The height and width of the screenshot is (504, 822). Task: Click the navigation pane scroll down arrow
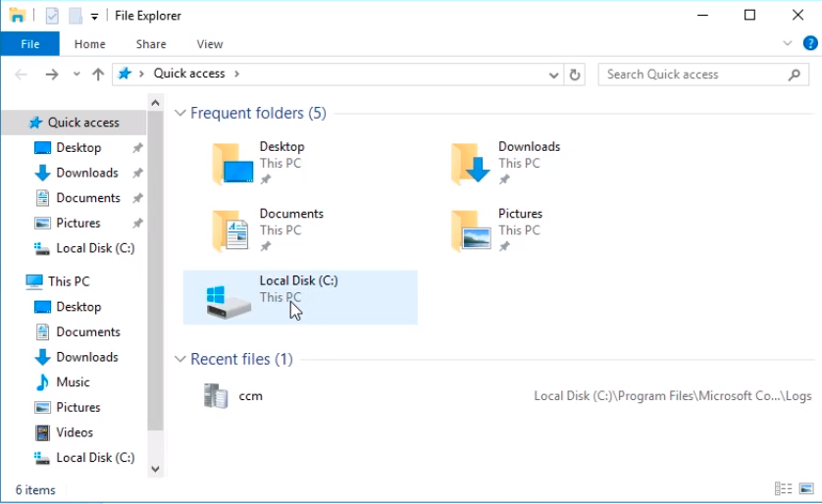155,469
